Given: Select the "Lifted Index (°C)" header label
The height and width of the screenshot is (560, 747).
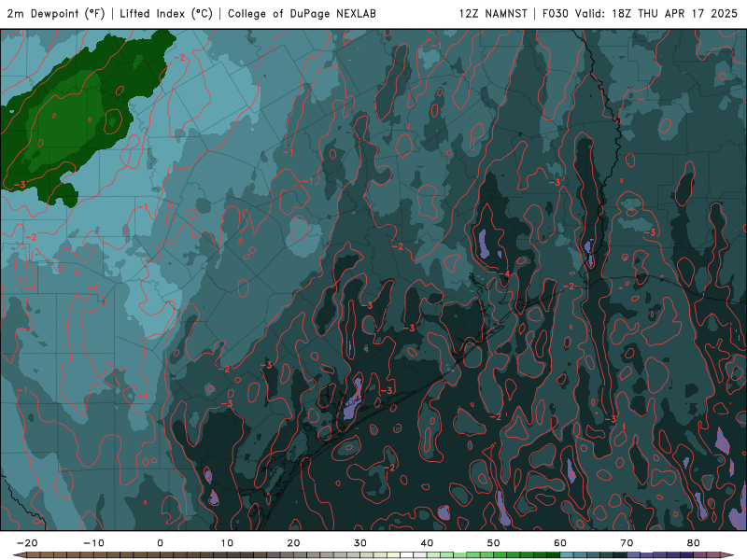Looking at the screenshot, I should [166, 14].
